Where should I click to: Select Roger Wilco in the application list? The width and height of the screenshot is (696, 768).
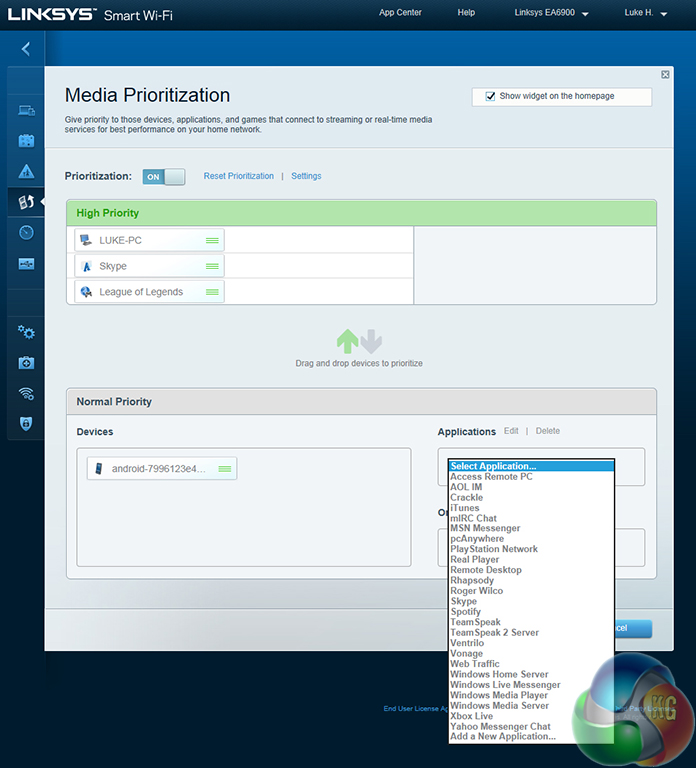tap(531, 591)
